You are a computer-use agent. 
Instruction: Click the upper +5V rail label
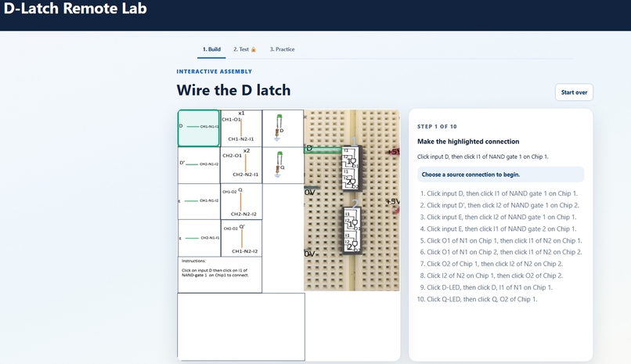(394, 152)
